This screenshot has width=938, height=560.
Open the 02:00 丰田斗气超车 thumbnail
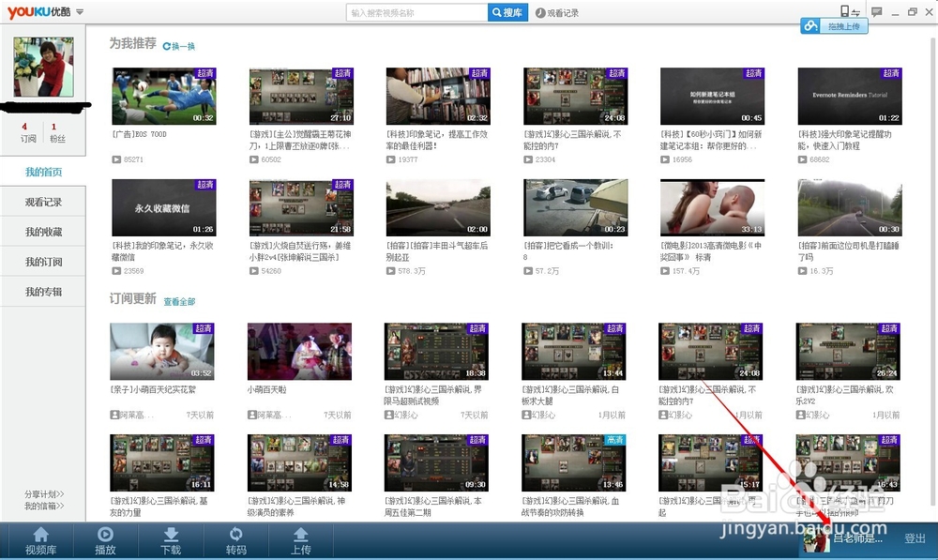point(438,207)
